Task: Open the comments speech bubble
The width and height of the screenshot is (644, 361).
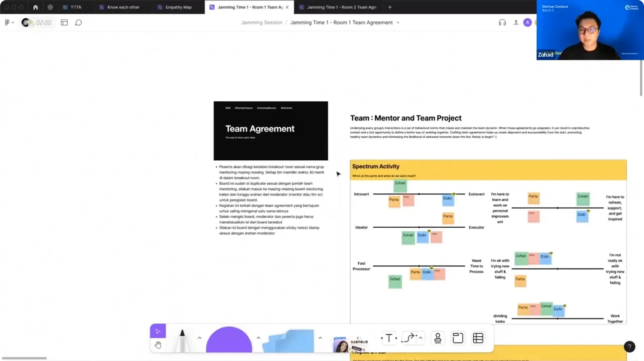Action: coord(79,23)
